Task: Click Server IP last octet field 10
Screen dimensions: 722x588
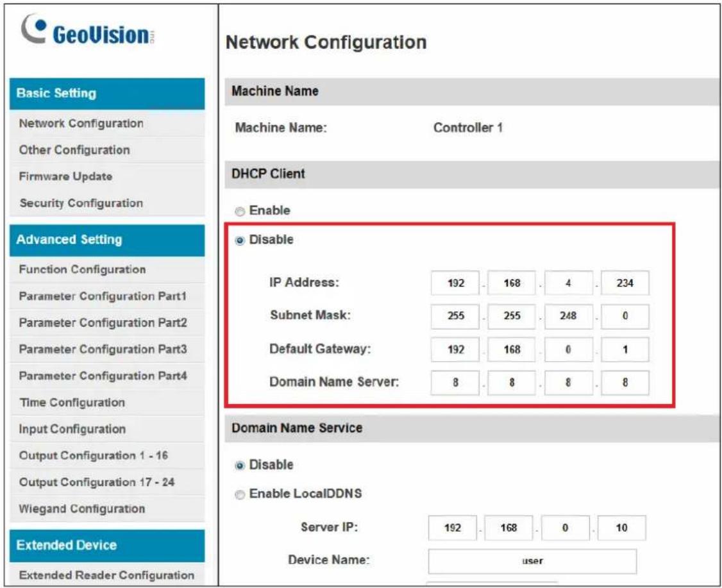Action: point(621,528)
